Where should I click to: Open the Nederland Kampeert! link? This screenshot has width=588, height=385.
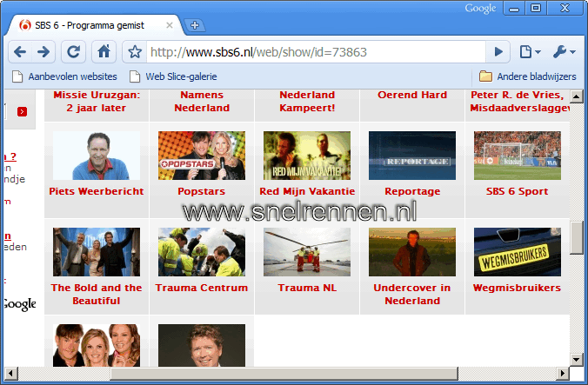coord(307,102)
